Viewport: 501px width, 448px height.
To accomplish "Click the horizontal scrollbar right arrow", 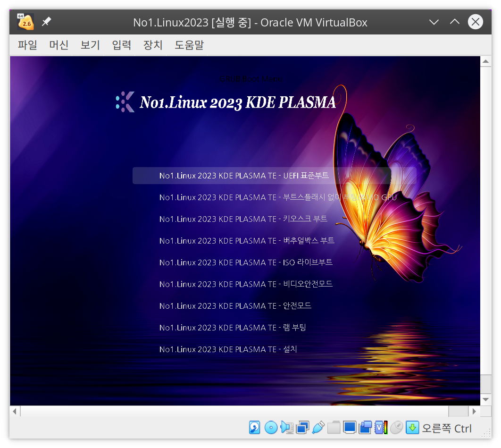I will 474,411.
